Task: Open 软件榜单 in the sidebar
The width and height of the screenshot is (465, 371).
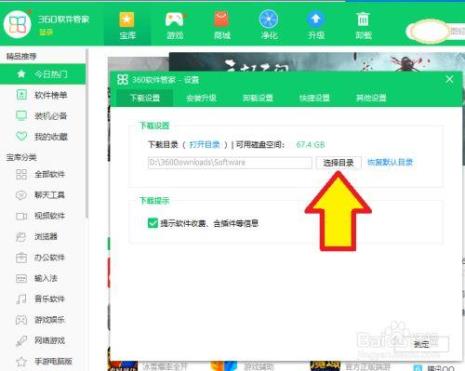Action: (42, 95)
